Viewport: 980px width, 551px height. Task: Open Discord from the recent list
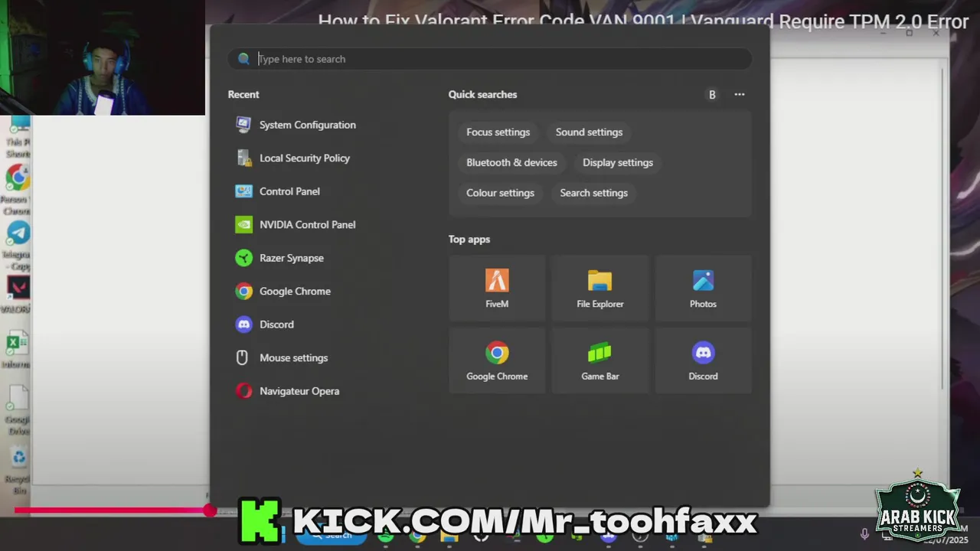(x=265, y=324)
